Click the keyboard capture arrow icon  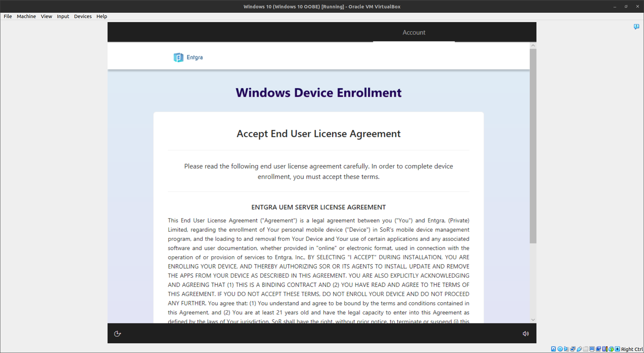pos(618,349)
